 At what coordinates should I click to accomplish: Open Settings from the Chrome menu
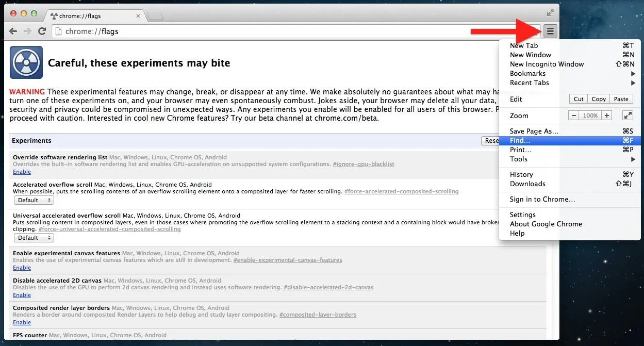point(570,215)
